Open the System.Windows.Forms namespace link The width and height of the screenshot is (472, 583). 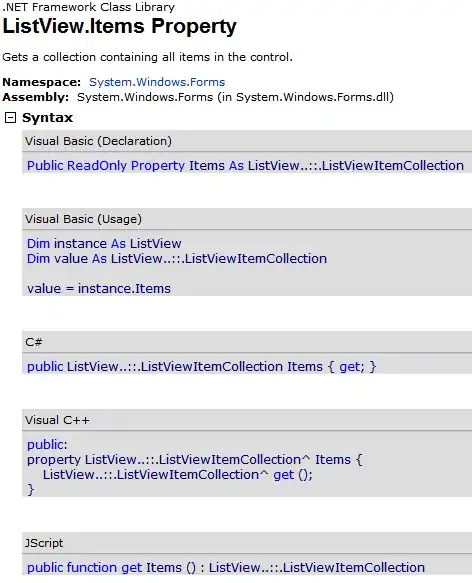point(157,82)
